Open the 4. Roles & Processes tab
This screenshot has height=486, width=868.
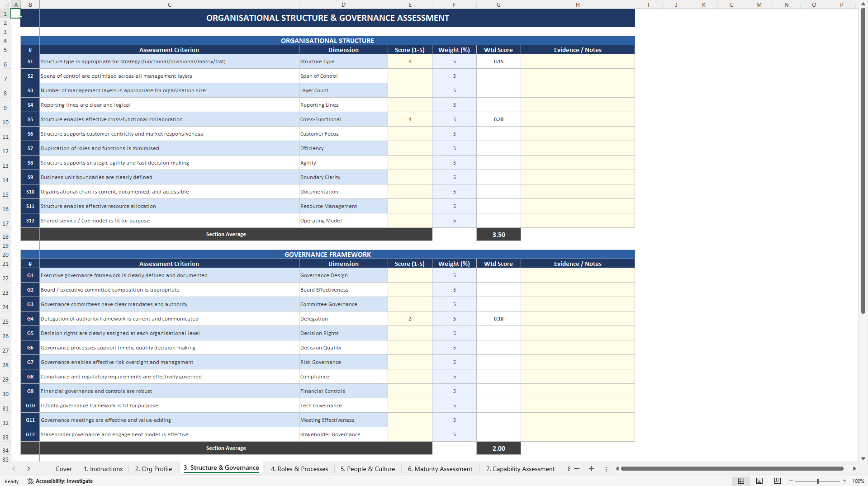299,469
